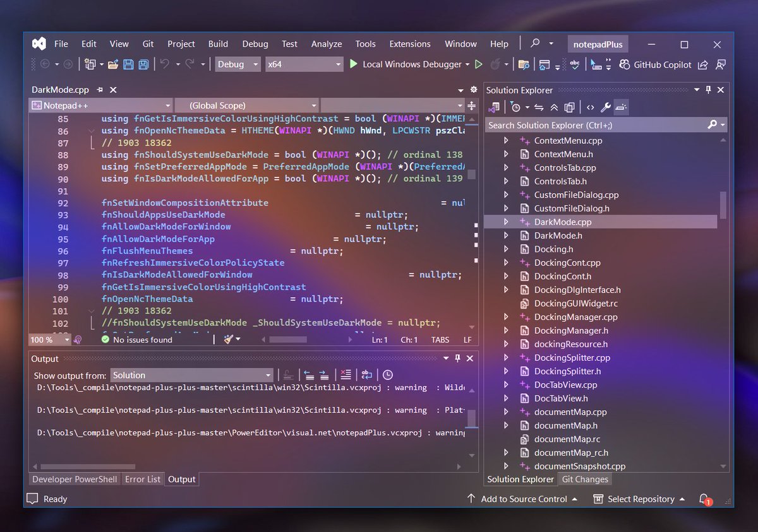Click the Save icon in the toolbar
Image resolution: width=758 pixels, height=532 pixels.
click(x=128, y=64)
